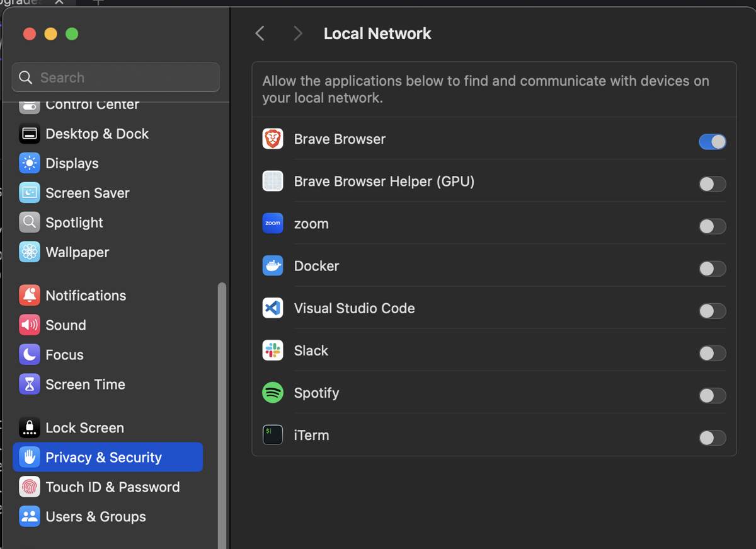Click the Users & Groups people icon
Viewport: 756px width, 549px height.
click(x=30, y=516)
